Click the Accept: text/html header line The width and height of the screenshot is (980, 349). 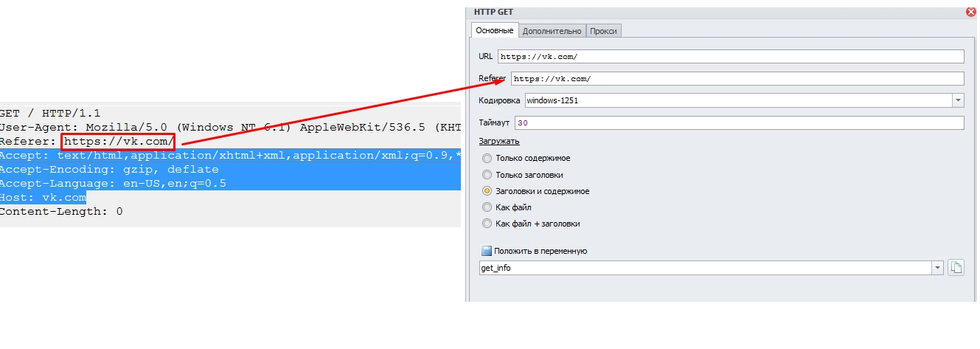tap(230, 155)
